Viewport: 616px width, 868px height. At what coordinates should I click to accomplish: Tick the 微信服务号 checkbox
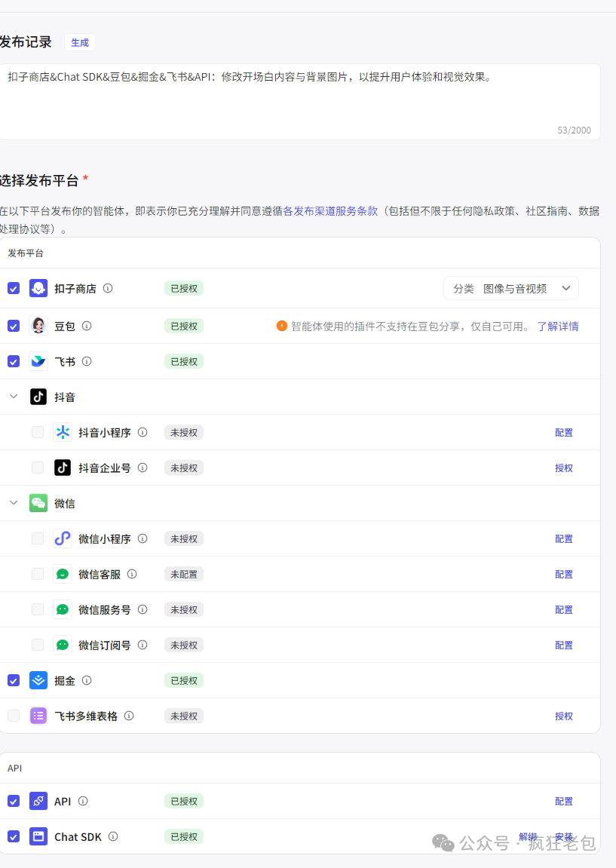(38, 609)
